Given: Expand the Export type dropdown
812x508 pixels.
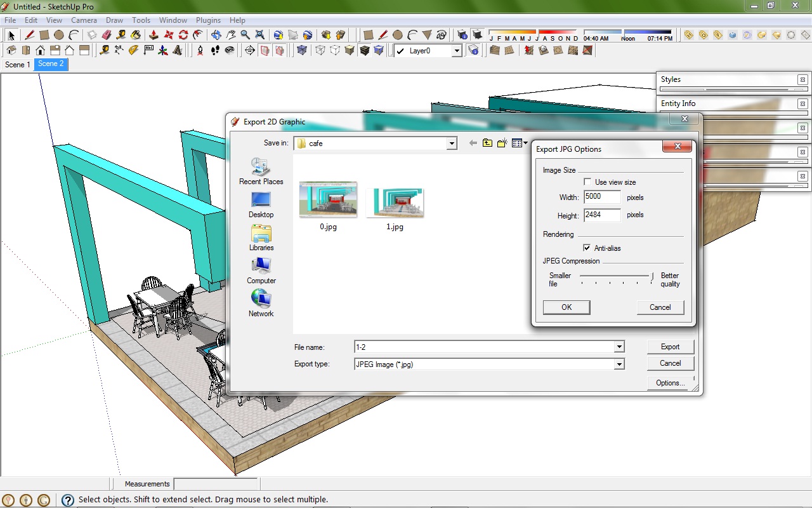Looking at the screenshot, I should tap(620, 364).
